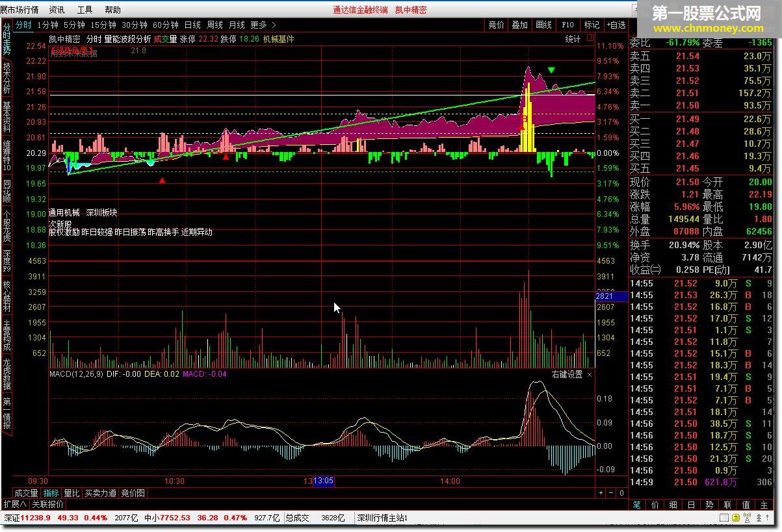Click the antenna signal icon in status bar
The width and height of the screenshot is (782, 532).
(747, 518)
